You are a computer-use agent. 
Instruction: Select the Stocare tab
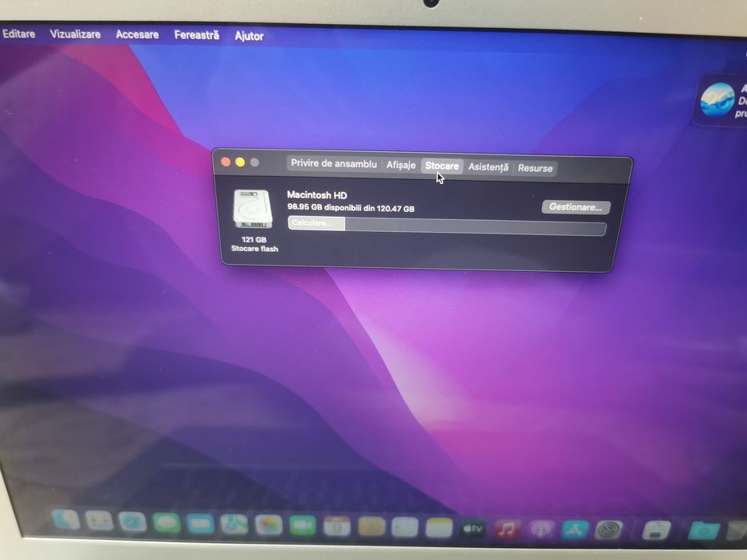click(442, 166)
